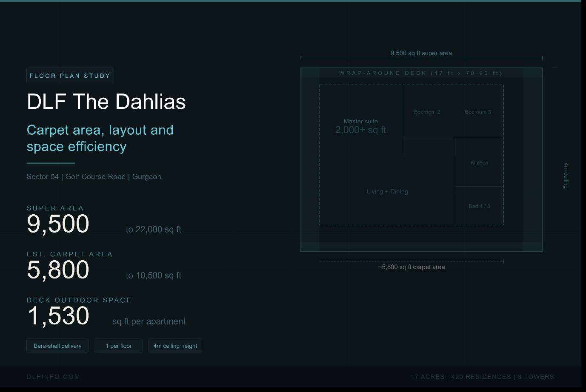Select the "EST. CARPET AREA" stat label
This screenshot has width=586, height=392.
(x=70, y=254)
